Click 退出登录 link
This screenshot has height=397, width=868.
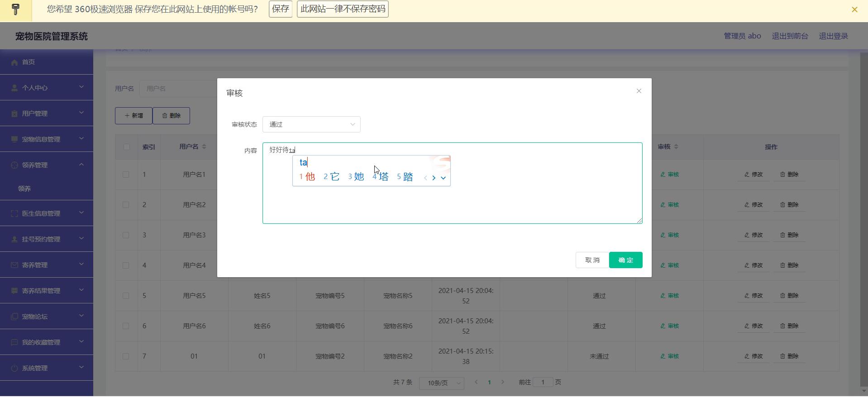(x=833, y=36)
